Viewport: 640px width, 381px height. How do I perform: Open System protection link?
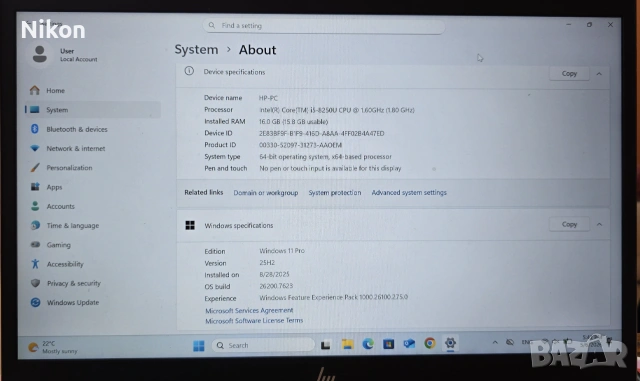335,193
